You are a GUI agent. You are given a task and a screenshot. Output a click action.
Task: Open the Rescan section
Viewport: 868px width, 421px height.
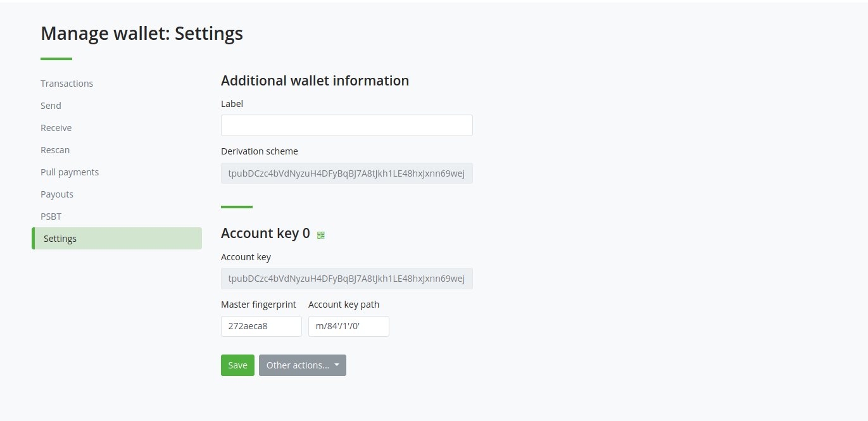coord(54,149)
